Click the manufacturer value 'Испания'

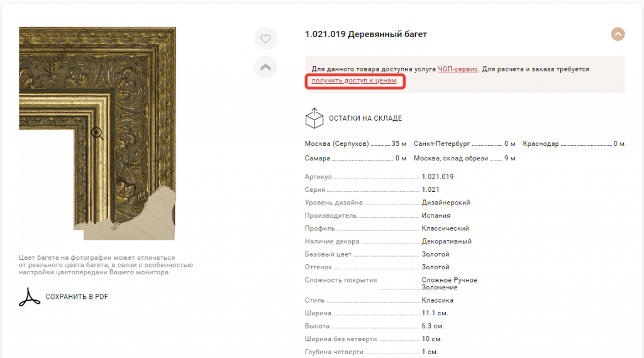tap(436, 215)
